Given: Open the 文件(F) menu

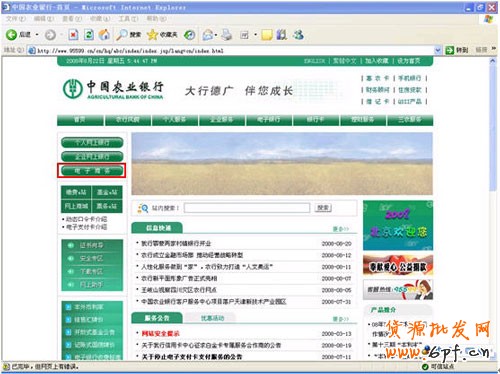Looking at the screenshot, I should point(16,18).
